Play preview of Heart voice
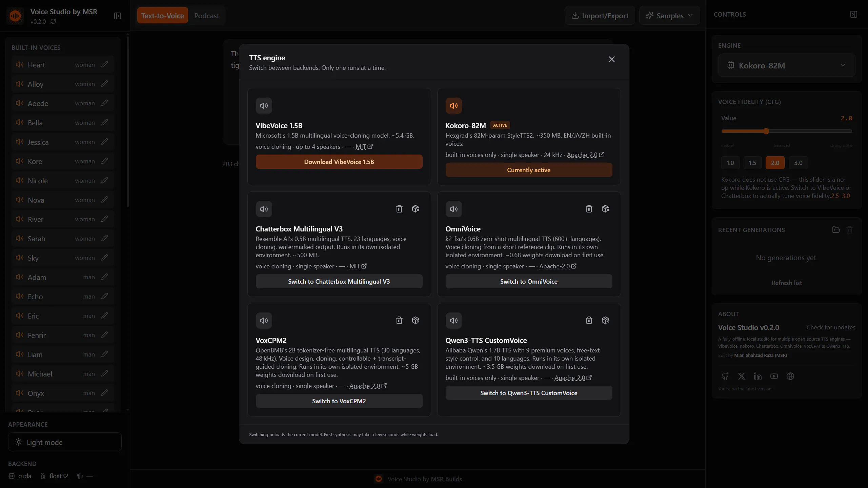Viewport: 868px width, 488px height. click(19, 64)
